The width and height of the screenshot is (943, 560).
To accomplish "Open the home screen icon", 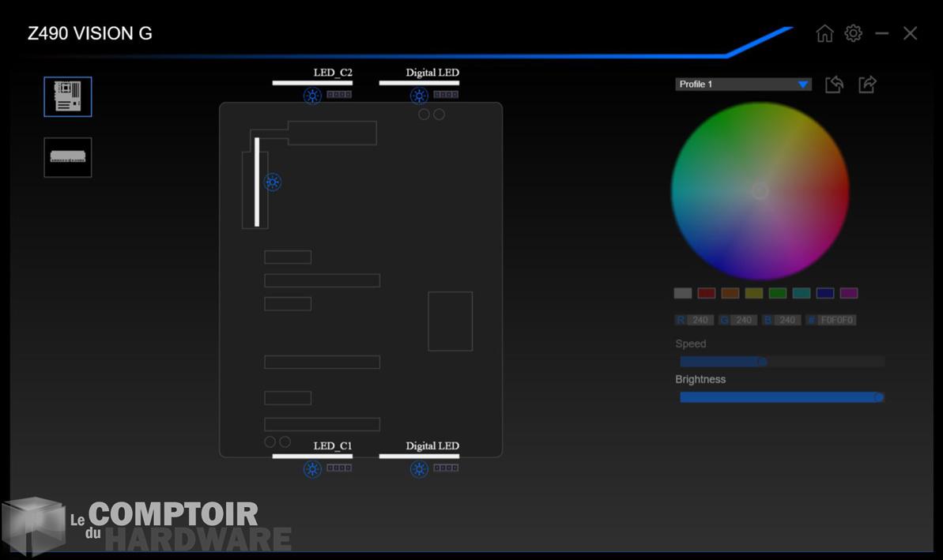I will pyautogui.click(x=824, y=33).
